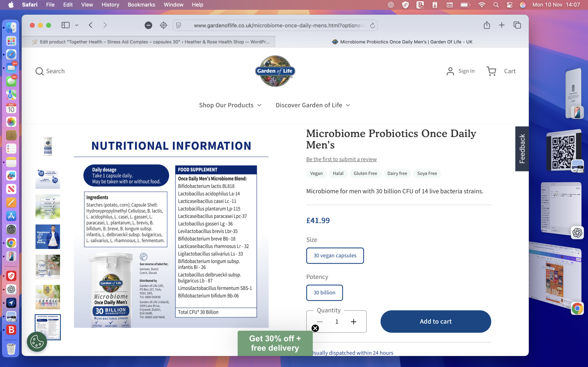Screen dimensions: 588x367
Task: Open the Search panel via the magnifier icon
Action: 39,71
